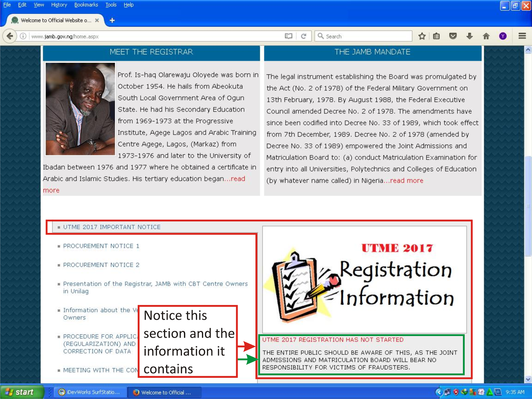Open PROCUREMENT NOTICE 1
Screen dimensions: 532x399
101,246
